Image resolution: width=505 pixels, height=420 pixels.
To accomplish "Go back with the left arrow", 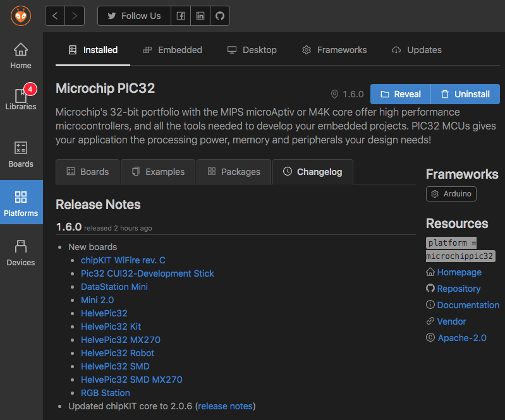I will point(55,16).
